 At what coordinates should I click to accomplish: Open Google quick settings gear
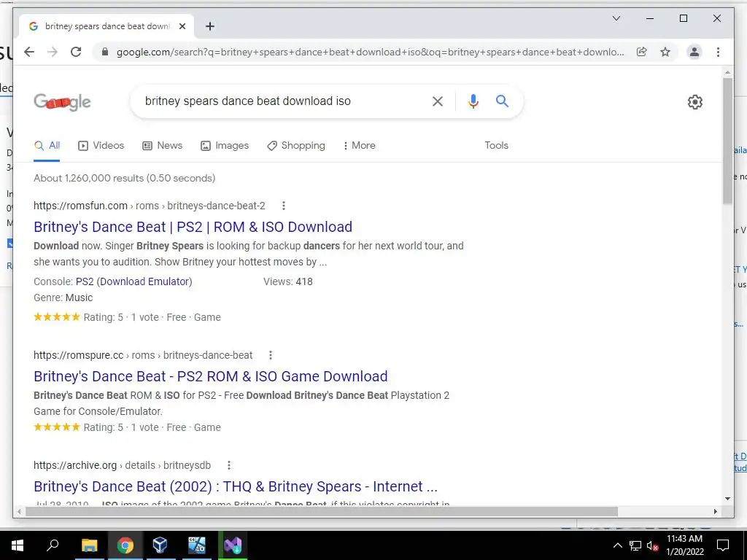(695, 101)
